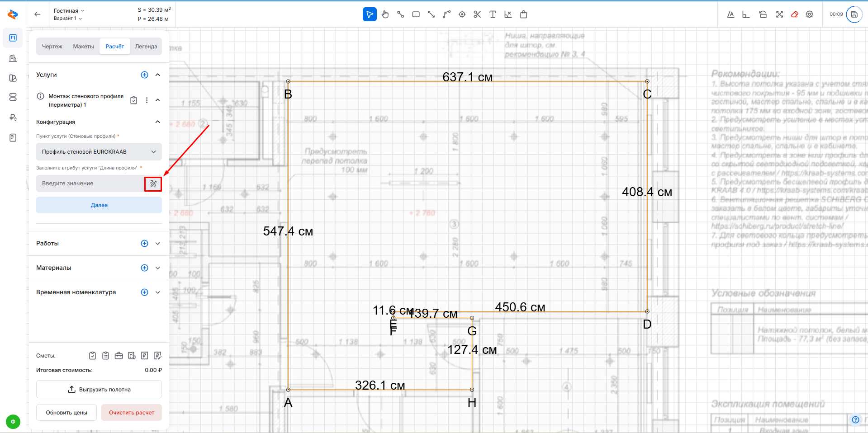Expand the Работы section
The image size is (868, 433).
point(157,244)
